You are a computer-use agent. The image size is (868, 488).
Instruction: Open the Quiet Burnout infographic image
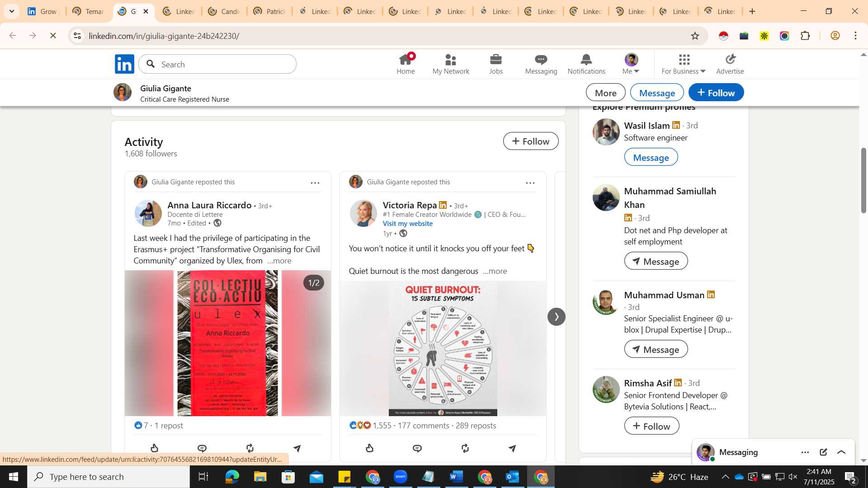point(443,348)
